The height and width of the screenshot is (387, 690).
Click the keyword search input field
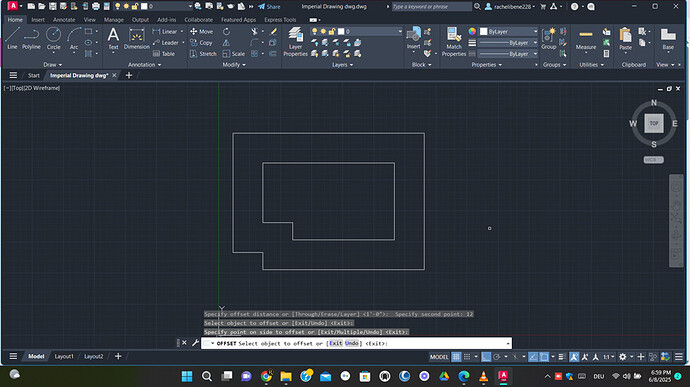click(x=431, y=7)
